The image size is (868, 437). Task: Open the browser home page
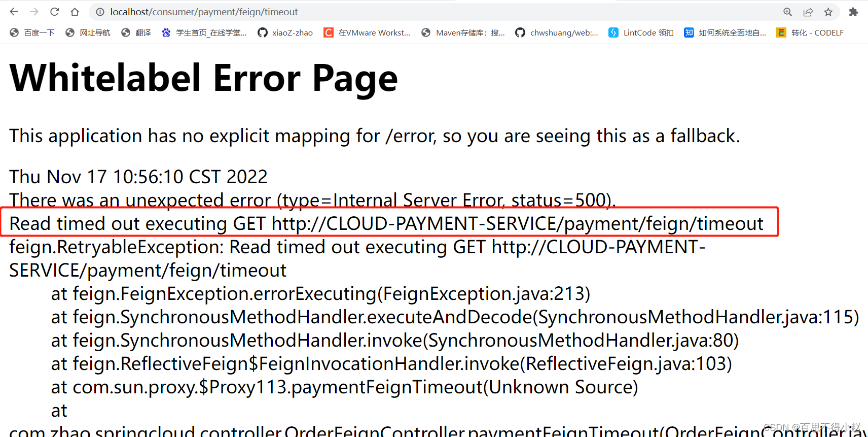tap(75, 12)
